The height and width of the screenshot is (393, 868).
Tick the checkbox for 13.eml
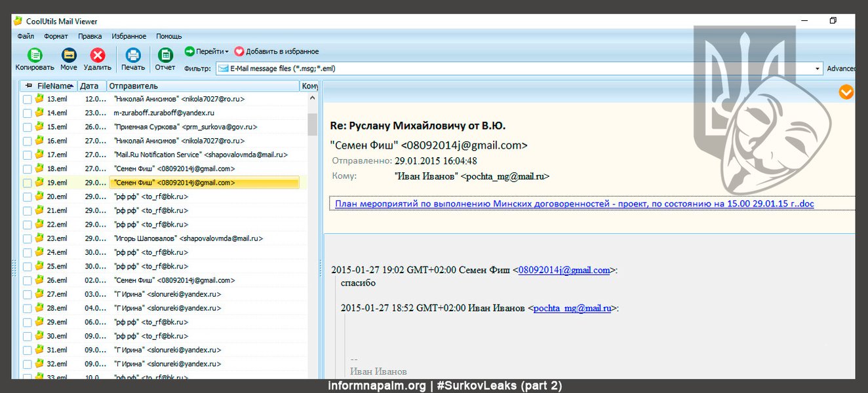point(27,100)
